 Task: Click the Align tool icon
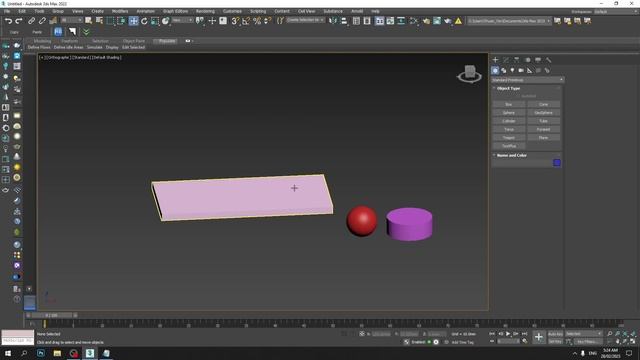344,21
